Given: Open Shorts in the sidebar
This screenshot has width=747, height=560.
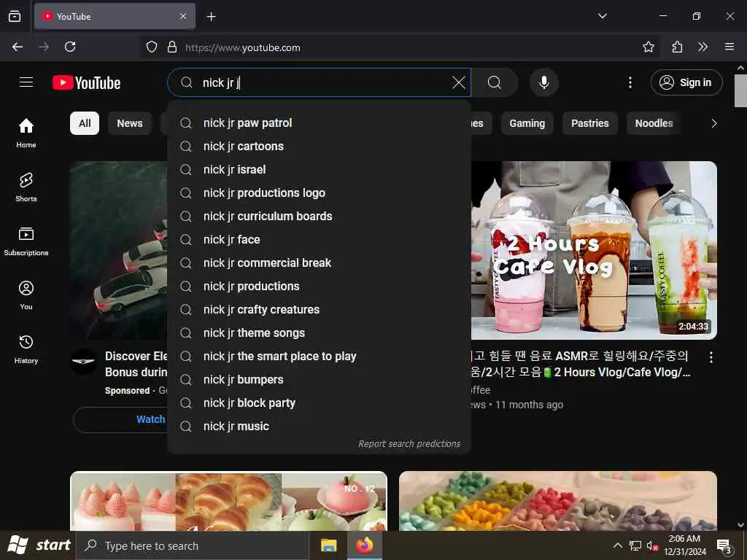Looking at the screenshot, I should [x=26, y=187].
